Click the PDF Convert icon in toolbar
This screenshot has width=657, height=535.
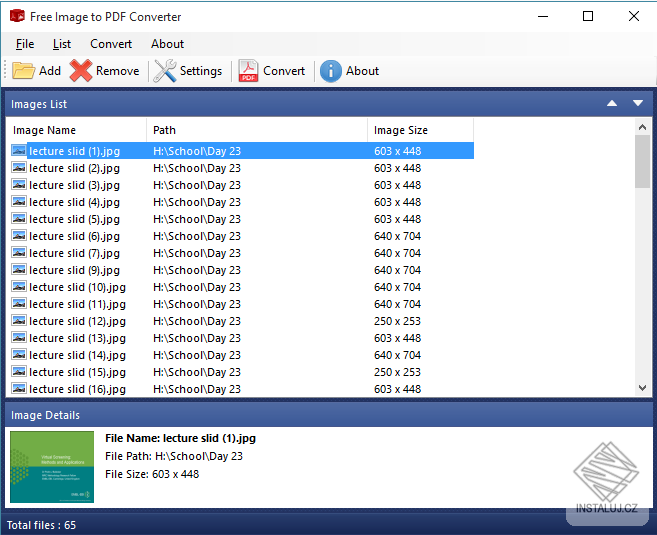tap(248, 71)
